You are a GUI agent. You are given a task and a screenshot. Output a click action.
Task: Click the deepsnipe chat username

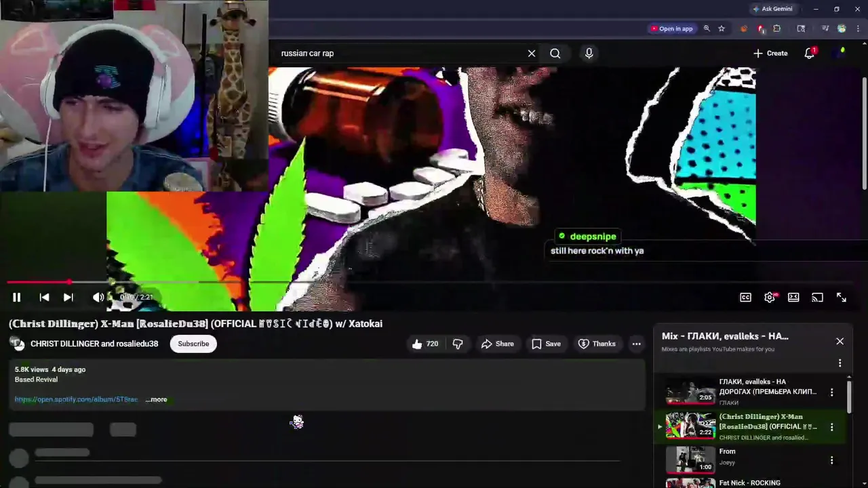tap(593, 237)
